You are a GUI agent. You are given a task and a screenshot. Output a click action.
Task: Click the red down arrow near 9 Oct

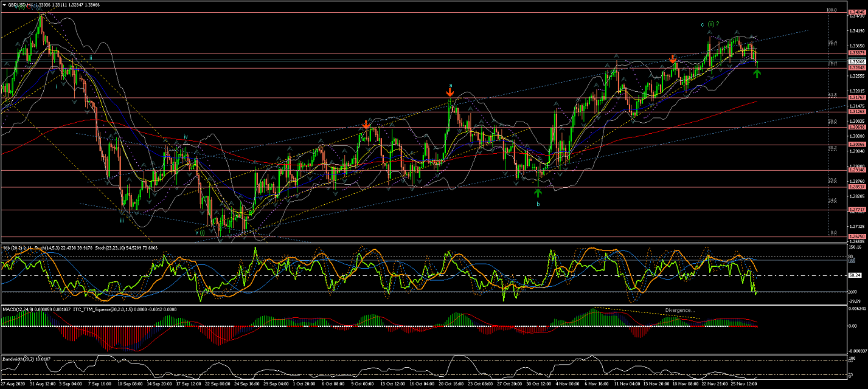click(366, 125)
